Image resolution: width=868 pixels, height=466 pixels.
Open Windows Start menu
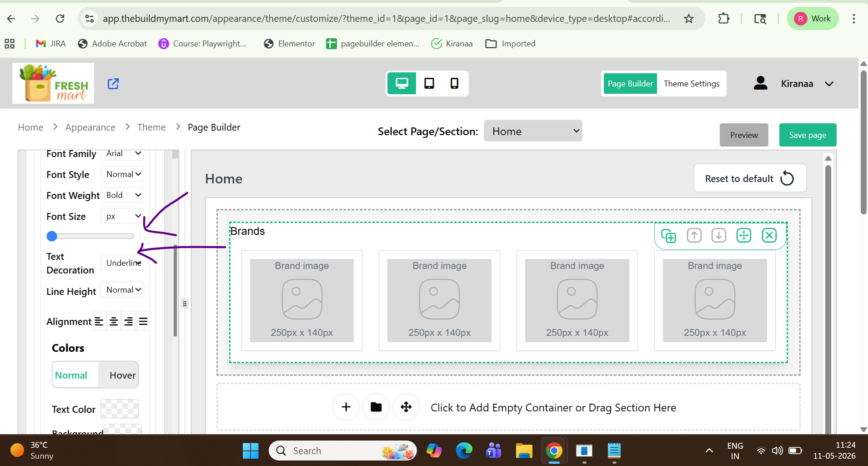pos(251,451)
